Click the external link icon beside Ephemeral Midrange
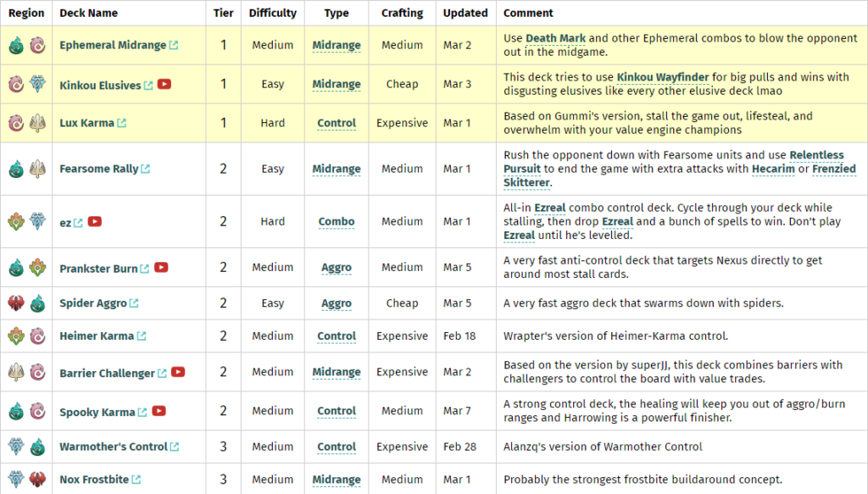Image resolution: width=868 pixels, height=494 pixels. 174,46
